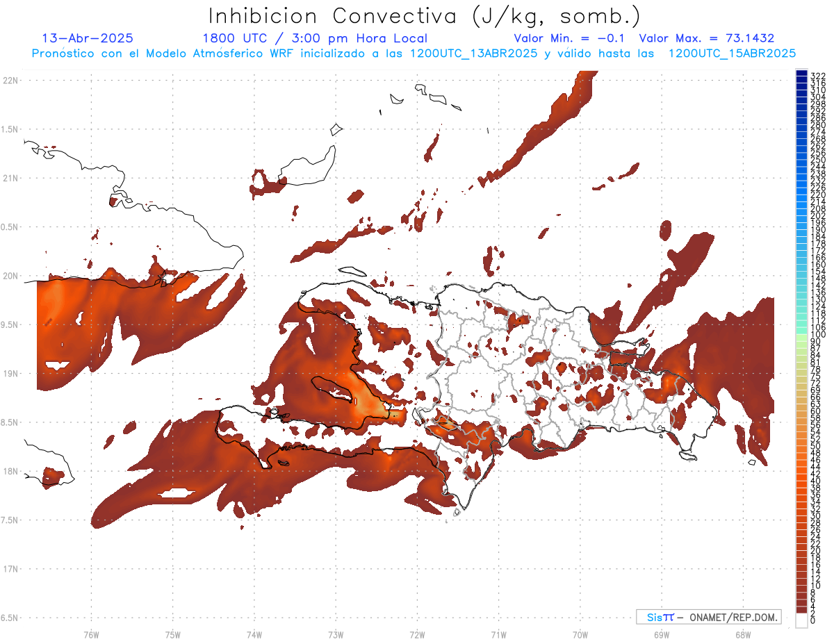834x644 pixels.
Task: Click the '160' value on the color scale
Action: pyautogui.click(x=818, y=265)
